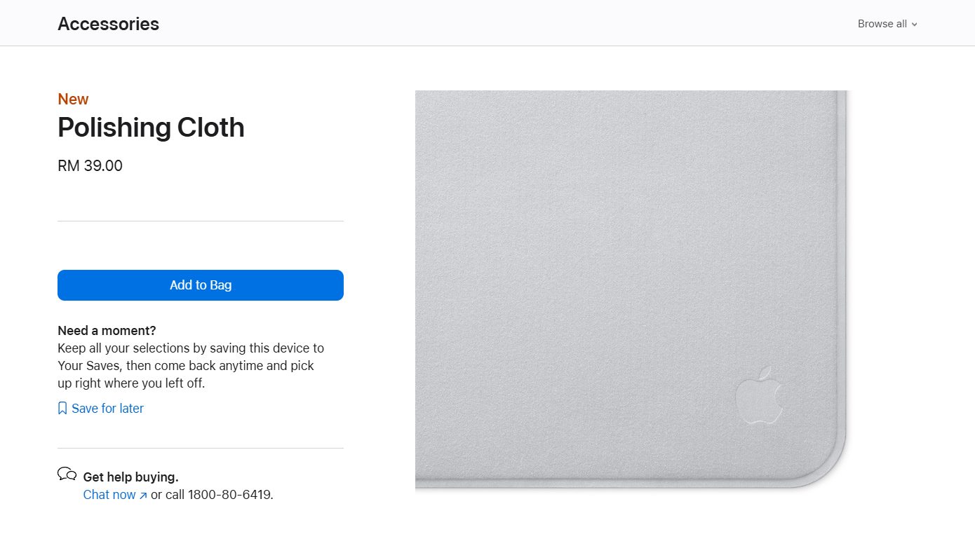This screenshot has width=975, height=560.
Task: Click the Polishing Cloth product title
Action: tap(151, 128)
